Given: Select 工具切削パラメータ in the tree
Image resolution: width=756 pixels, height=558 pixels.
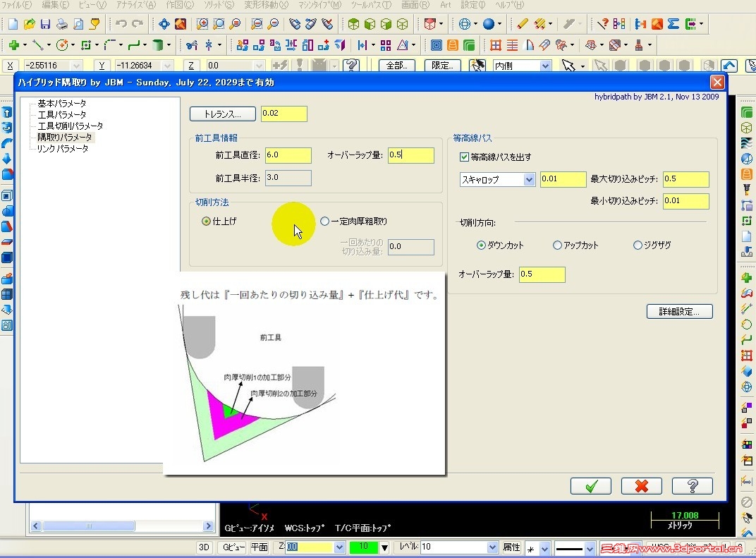Looking at the screenshot, I should (x=70, y=126).
